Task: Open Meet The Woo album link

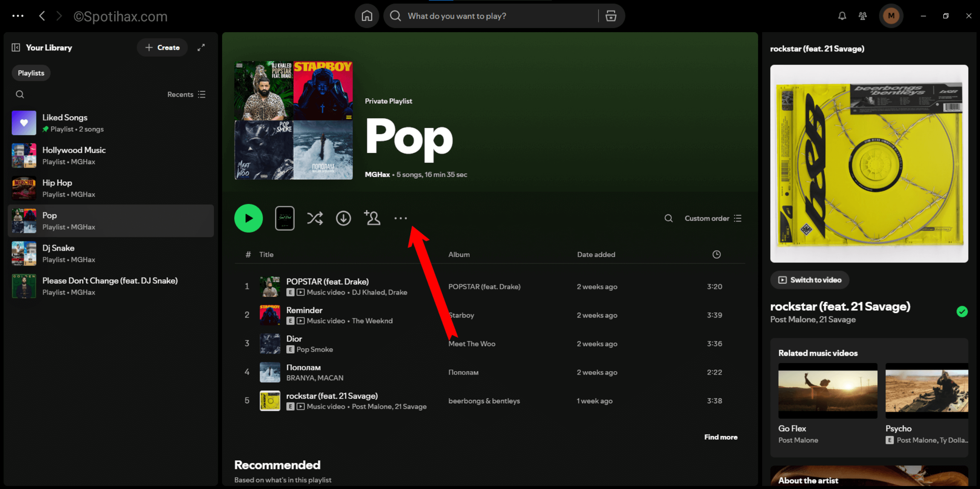Action: point(472,344)
